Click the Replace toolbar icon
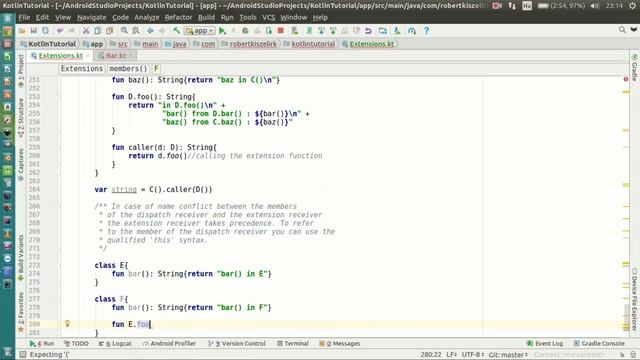This screenshot has height=360, width=640. coord(136,31)
